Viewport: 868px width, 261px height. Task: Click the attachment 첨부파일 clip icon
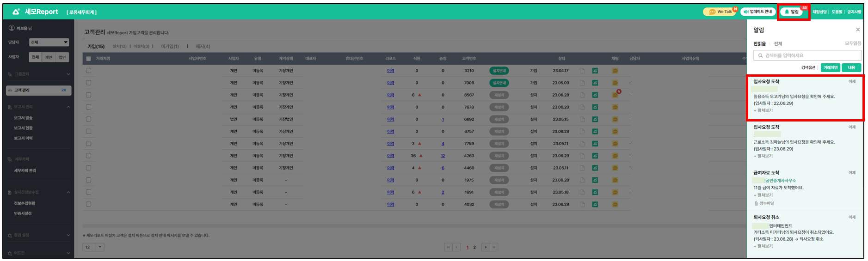pyautogui.click(x=756, y=203)
